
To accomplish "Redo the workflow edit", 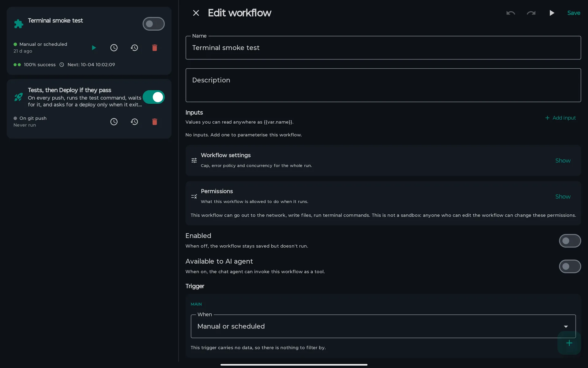I will (x=531, y=13).
